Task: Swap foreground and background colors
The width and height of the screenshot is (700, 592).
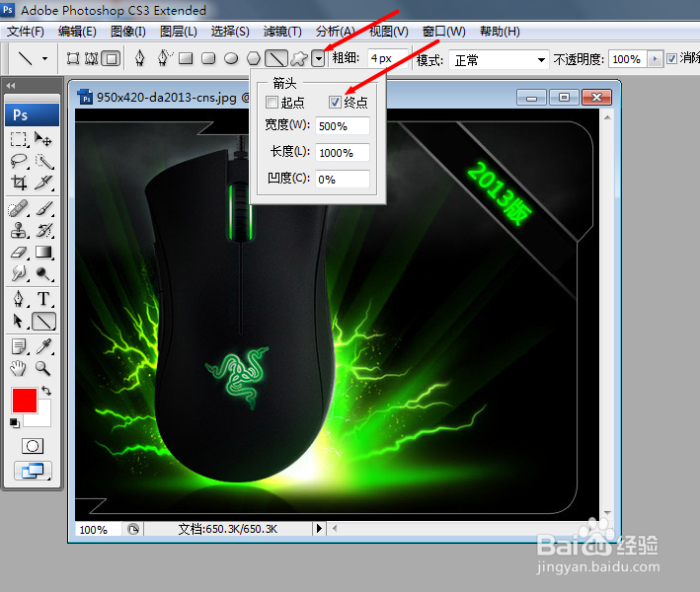Action: pyautogui.click(x=46, y=392)
